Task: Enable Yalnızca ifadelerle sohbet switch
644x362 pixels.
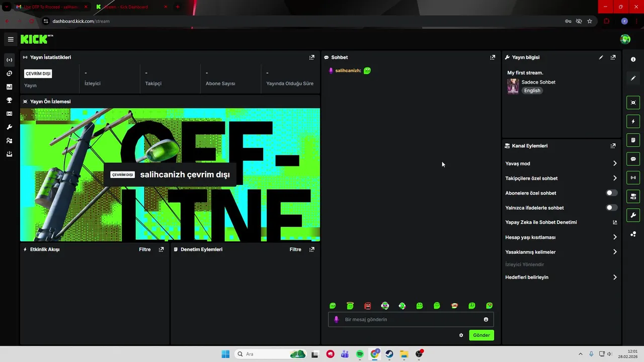Action: (611, 208)
